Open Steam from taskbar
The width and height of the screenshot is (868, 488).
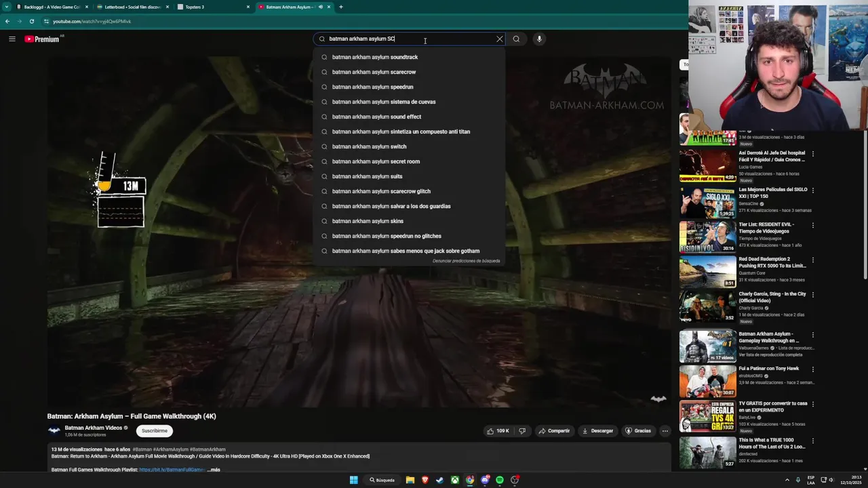pos(440,480)
